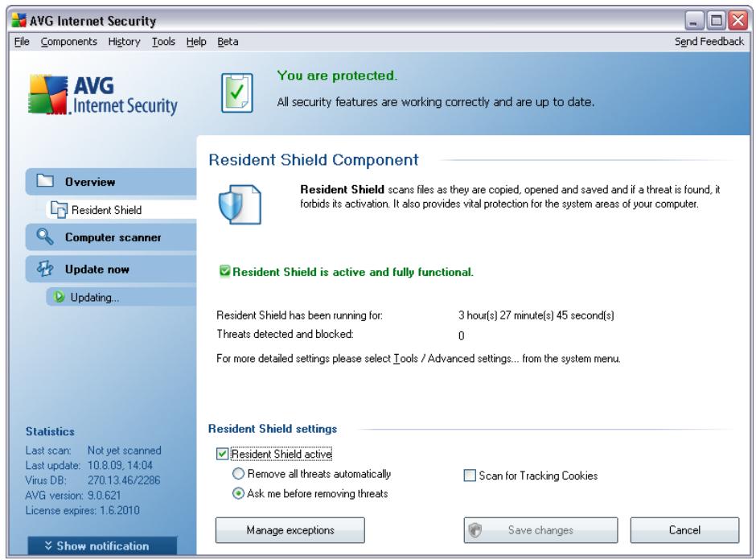Click running time '3 hour(s) 27 minute(s)' value
The width and height of the screenshot is (756, 560).
(x=536, y=315)
